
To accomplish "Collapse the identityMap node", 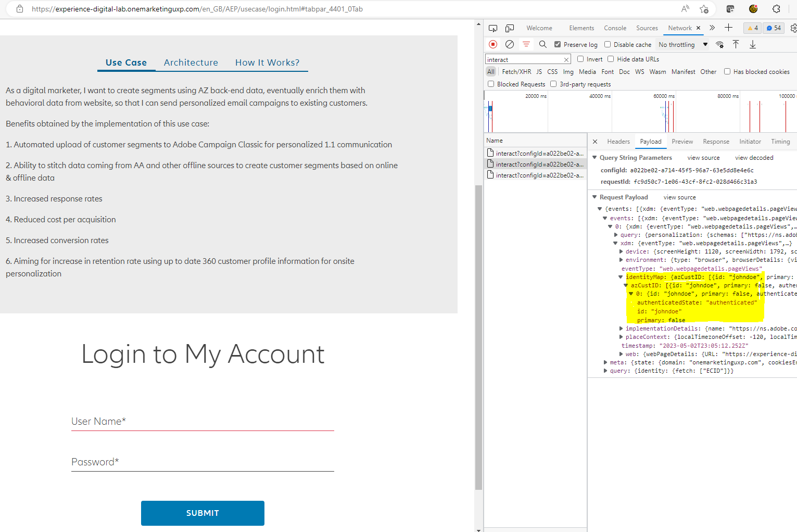I will 621,277.
